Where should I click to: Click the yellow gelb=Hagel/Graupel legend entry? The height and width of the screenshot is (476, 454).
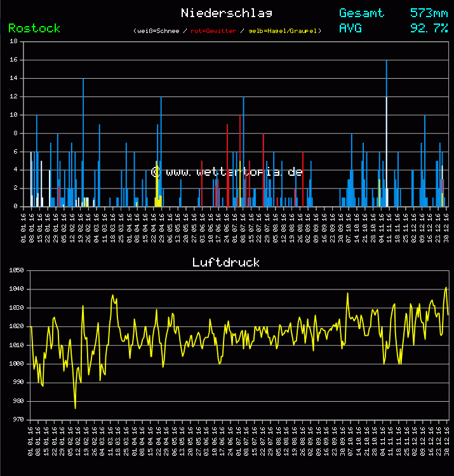(x=284, y=30)
